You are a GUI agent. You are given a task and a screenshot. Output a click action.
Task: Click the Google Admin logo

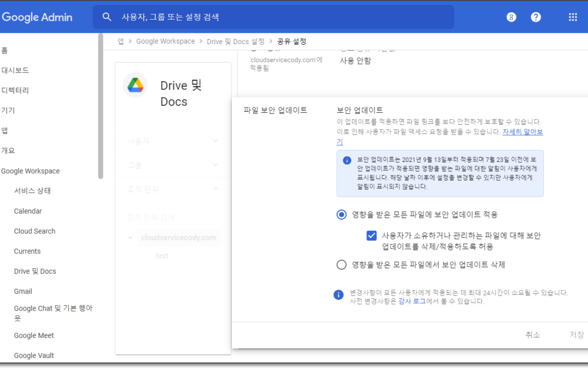[37, 17]
